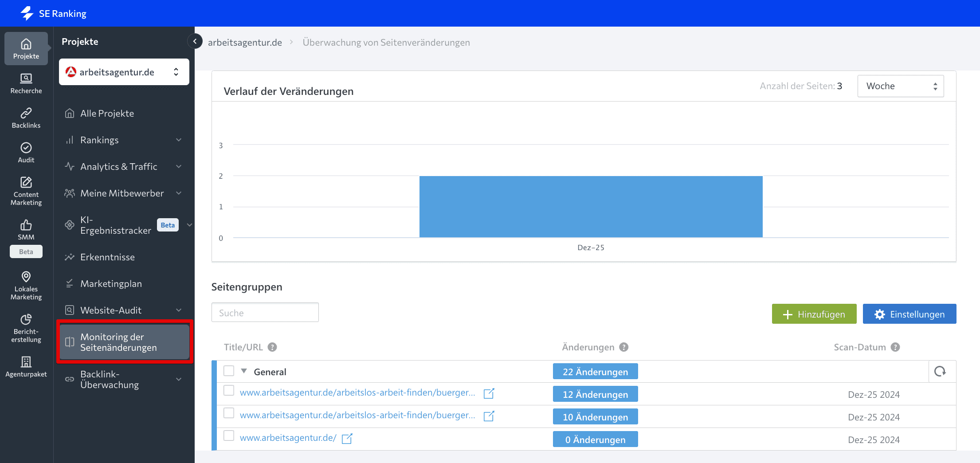The height and width of the screenshot is (463, 980).
Task: Expand the Rankings submenu
Action: [179, 140]
